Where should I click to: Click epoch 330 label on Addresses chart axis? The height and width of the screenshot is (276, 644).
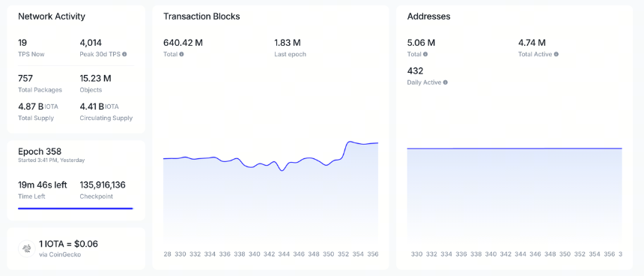(416, 254)
